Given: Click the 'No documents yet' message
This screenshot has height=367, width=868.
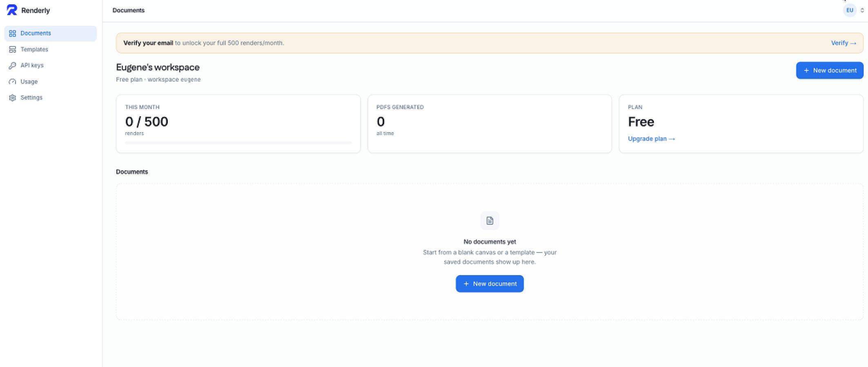Looking at the screenshot, I should [x=490, y=242].
